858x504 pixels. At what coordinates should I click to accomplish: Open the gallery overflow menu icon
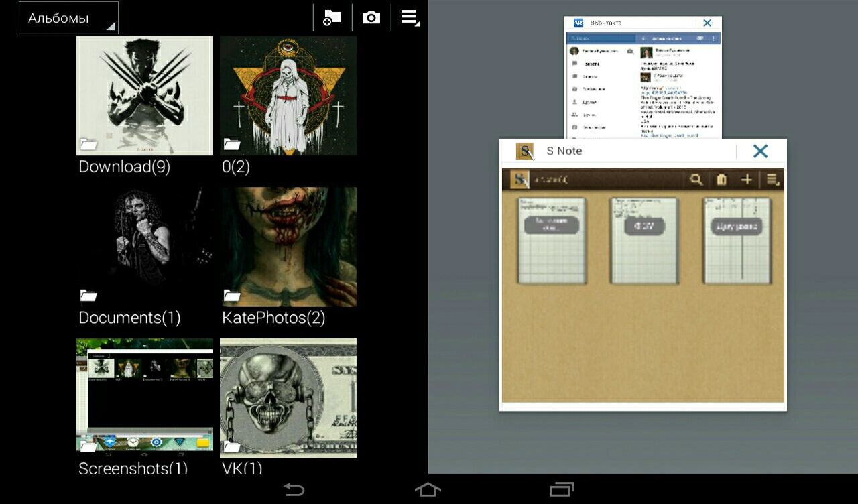pyautogui.click(x=410, y=17)
